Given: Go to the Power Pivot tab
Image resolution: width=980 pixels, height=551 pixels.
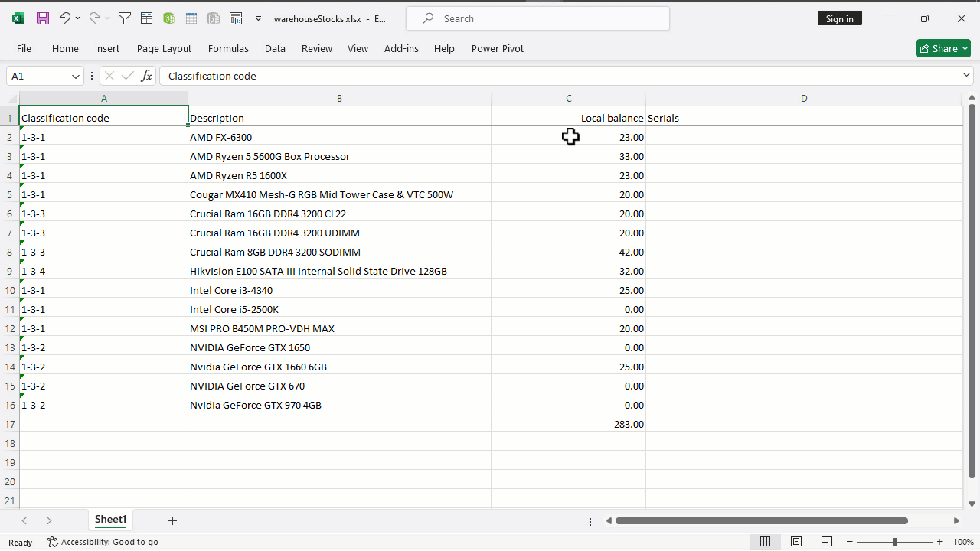Looking at the screenshot, I should [x=498, y=48].
